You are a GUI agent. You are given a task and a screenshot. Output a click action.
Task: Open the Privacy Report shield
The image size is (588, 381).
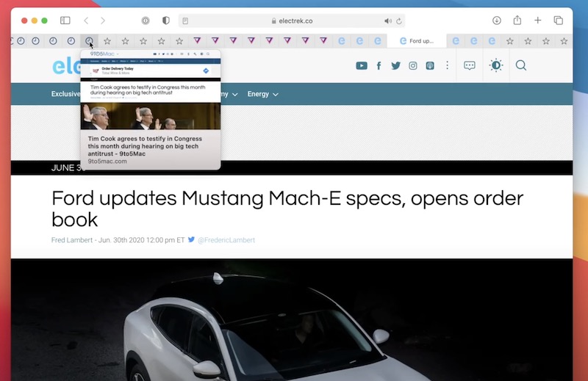(166, 21)
